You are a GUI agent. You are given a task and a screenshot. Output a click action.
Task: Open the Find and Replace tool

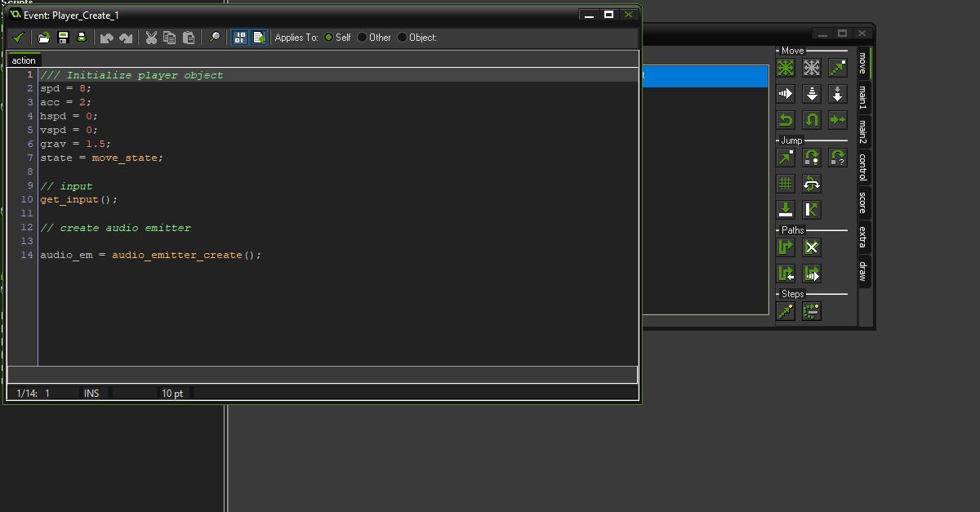pos(214,37)
